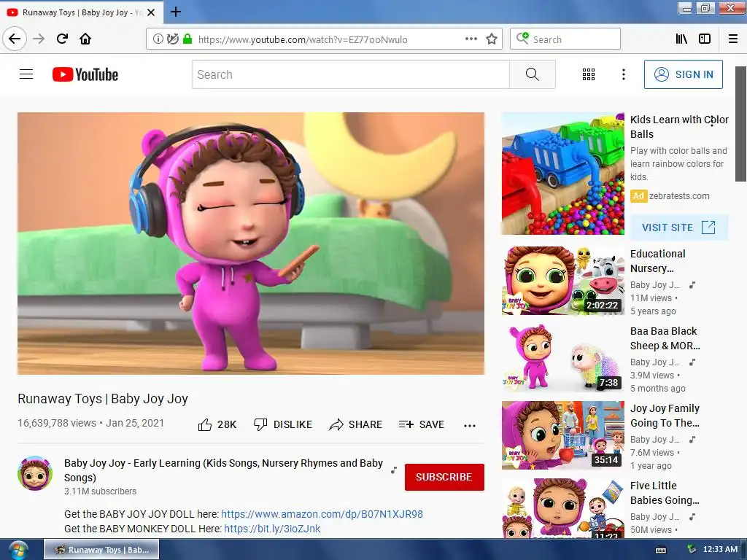The height and width of the screenshot is (560, 747).
Task: Save the video to a playlist
Action: [x=422, y=424]
